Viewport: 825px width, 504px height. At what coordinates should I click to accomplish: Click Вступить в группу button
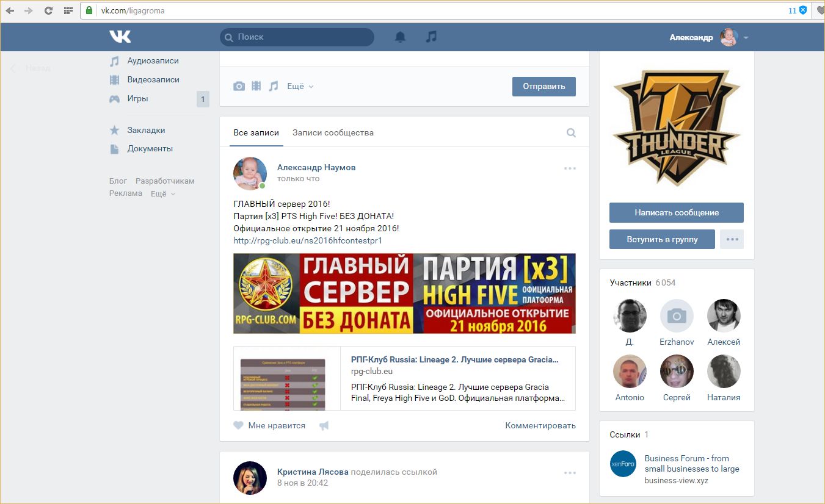662,239
